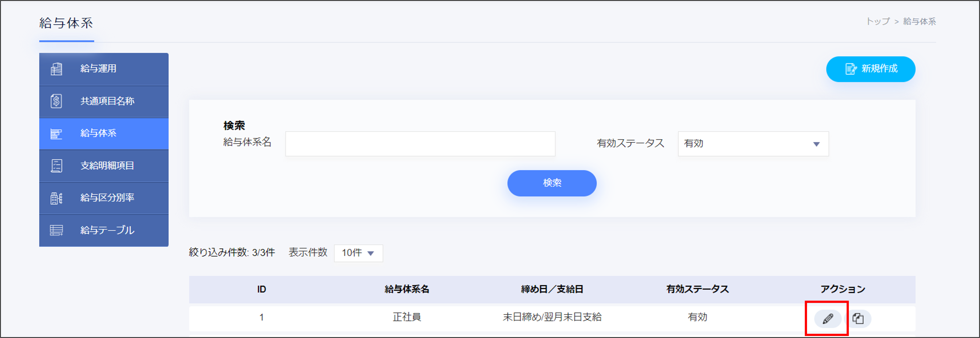Click the 新規作成 button

[870, 69]
